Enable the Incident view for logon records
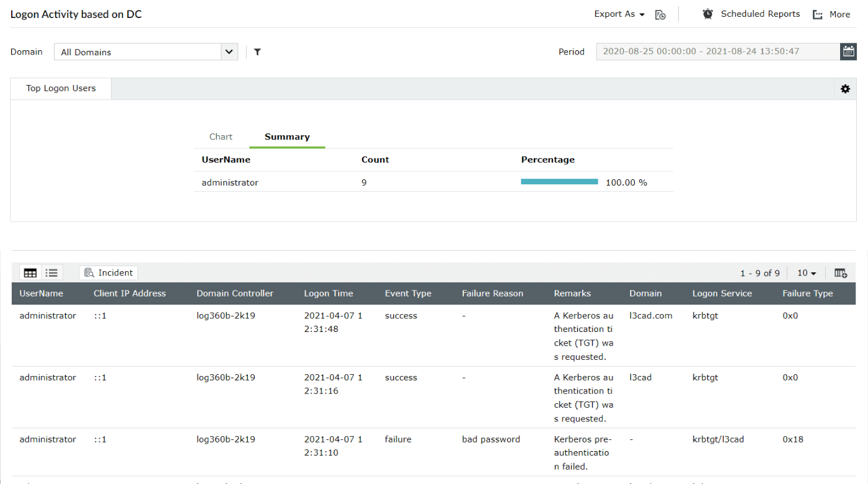 click(x=108, y=272)
